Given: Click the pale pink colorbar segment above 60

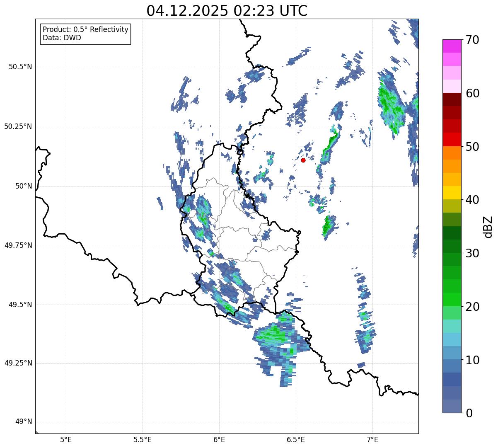Looking at the screenshot, I should point(452,86).
